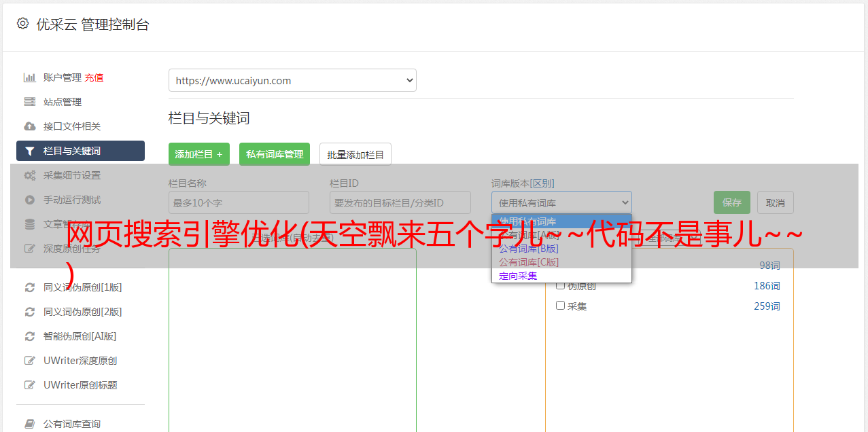
Task: Open 公有词库查询 in the sidebar
Action: click(x=72, y=424)
